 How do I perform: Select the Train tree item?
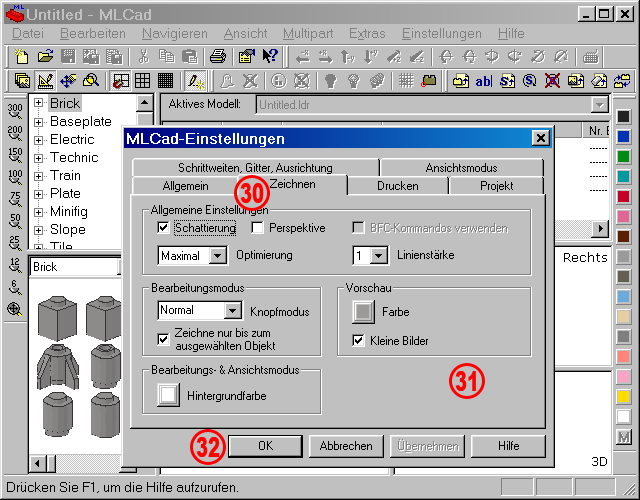point(65,176)
